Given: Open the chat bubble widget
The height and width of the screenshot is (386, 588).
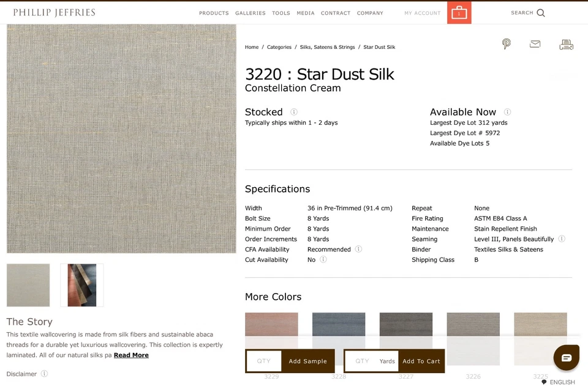Looking at the screenshot, I should point(566,357).
